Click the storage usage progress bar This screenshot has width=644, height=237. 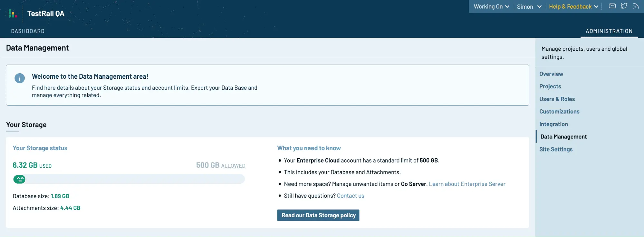(129, 179)
